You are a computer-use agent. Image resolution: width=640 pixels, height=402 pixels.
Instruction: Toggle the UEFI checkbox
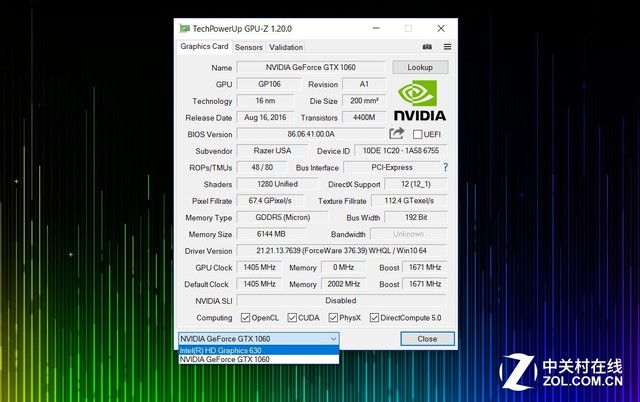[x=417, y=134]
